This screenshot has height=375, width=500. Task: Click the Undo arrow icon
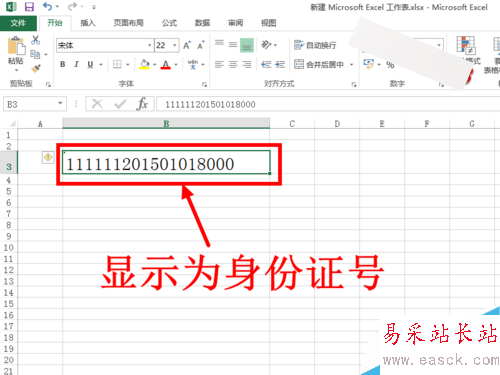click(48, 6)
